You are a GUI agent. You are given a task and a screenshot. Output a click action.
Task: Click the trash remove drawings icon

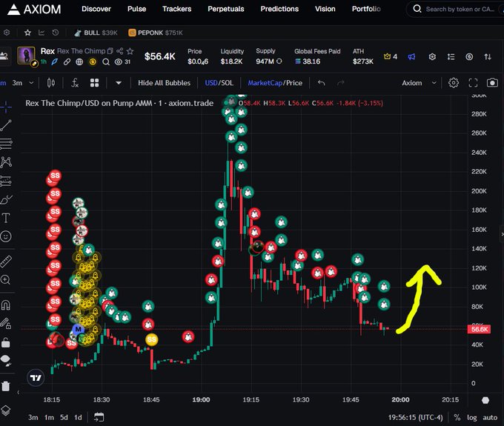pos(6,385)
